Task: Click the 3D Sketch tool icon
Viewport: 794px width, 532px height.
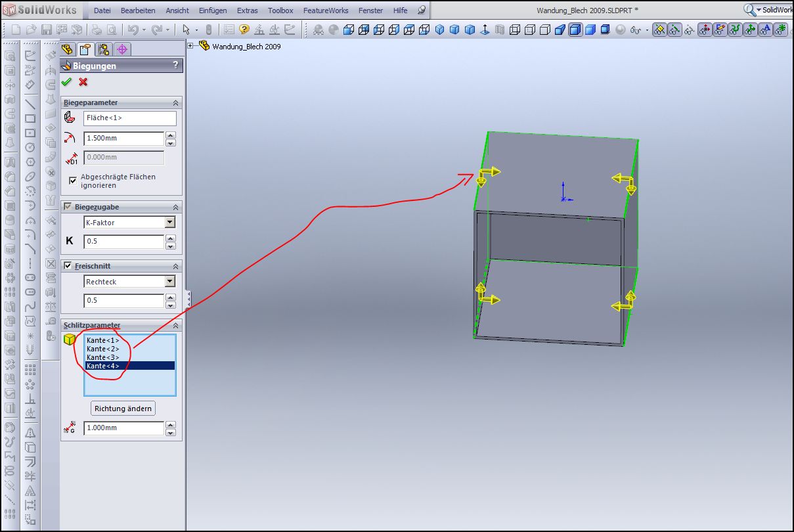Action: pos(30,70)
